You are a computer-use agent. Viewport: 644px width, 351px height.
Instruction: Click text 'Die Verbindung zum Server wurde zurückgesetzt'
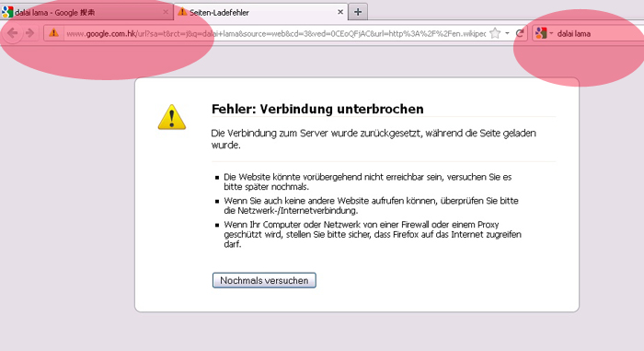coord(316,133)
